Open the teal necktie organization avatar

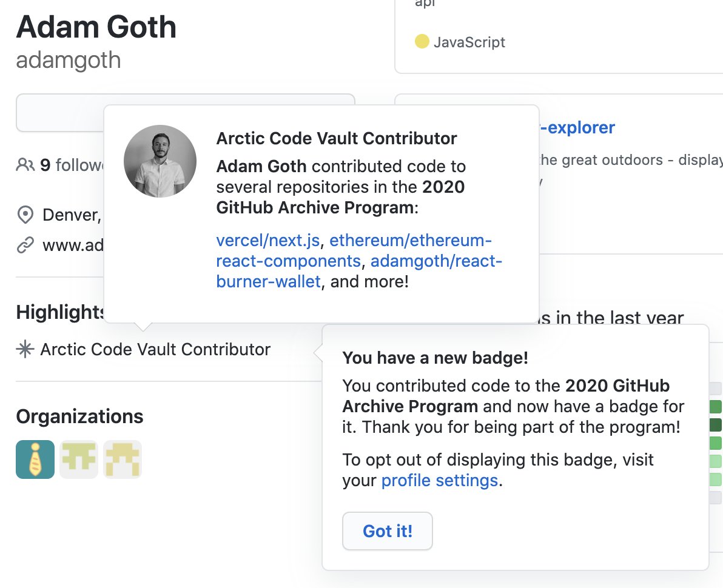(35, 459)
